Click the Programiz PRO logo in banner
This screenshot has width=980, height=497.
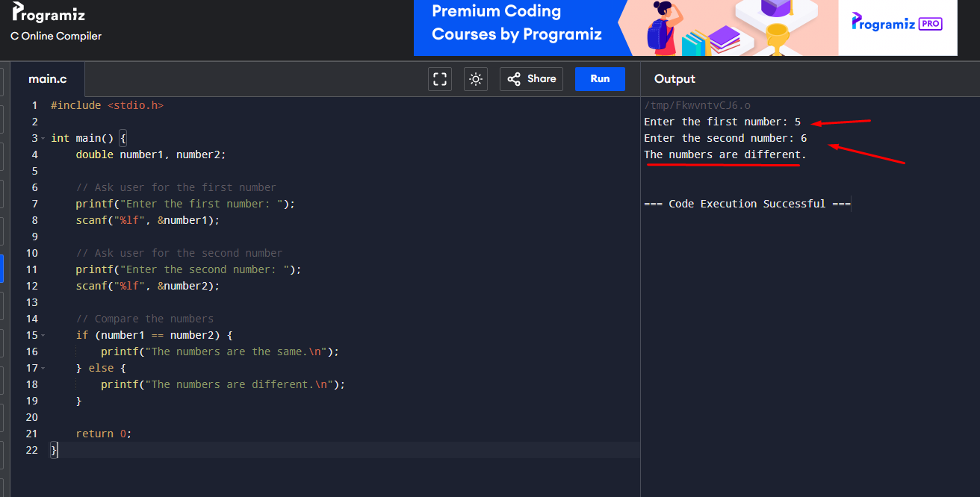[x=897, y=23]
